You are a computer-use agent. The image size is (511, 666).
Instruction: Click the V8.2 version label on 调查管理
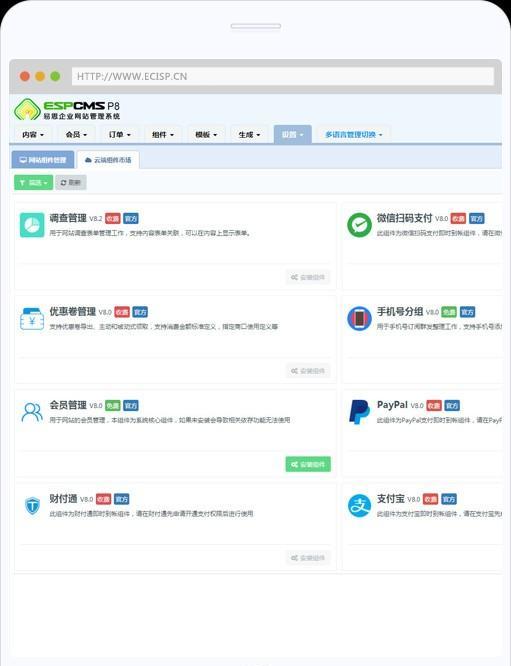click(96, 219)
